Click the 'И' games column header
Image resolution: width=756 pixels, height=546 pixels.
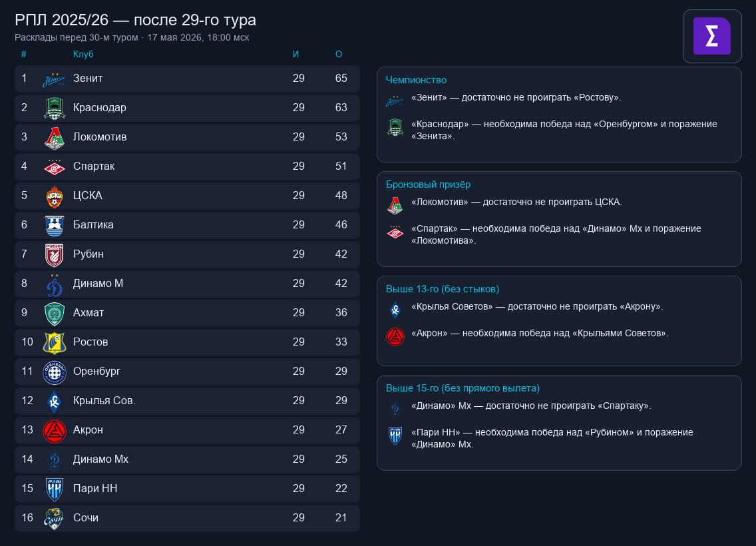(x=295, y=54)
